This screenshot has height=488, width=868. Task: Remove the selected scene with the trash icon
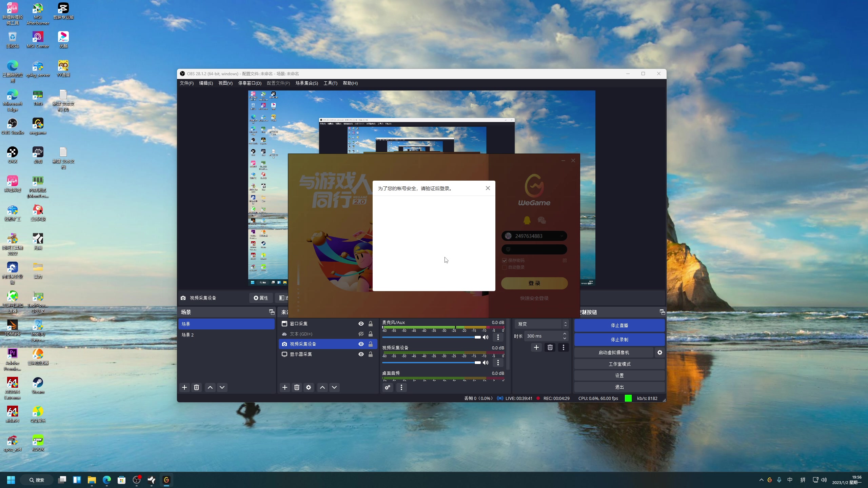tap(196, 387)
